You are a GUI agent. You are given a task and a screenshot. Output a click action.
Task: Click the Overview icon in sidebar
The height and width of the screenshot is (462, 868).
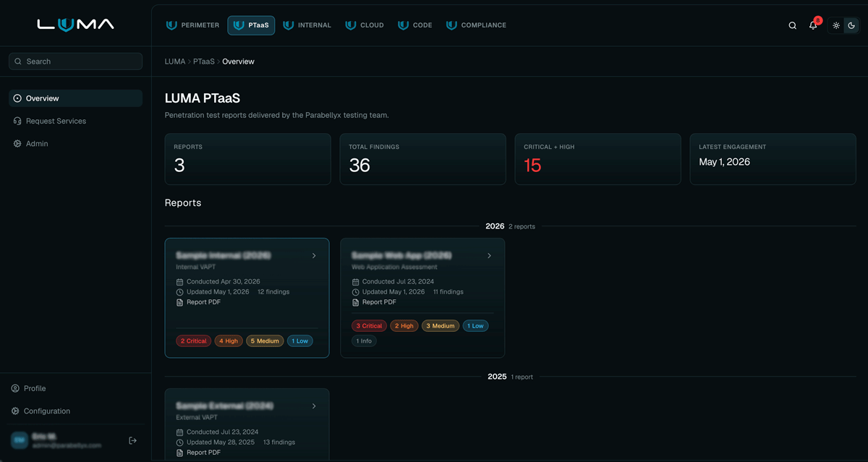click(17, 98)
